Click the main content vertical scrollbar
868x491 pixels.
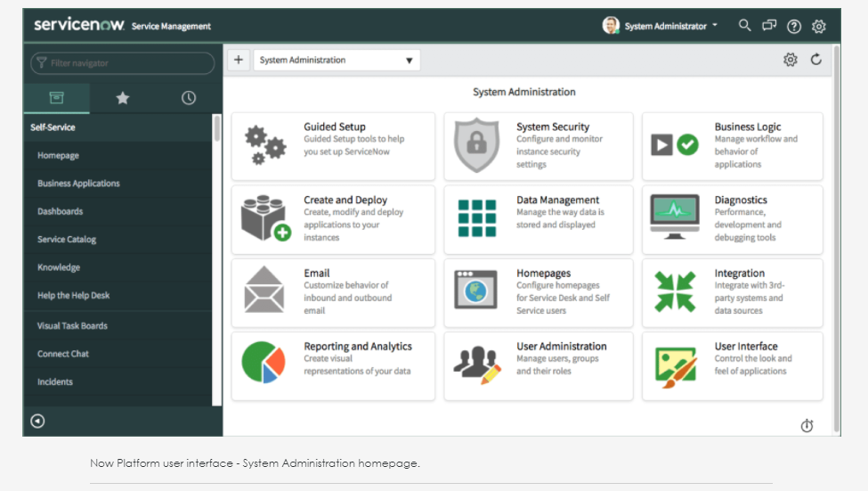click(837, 240)
